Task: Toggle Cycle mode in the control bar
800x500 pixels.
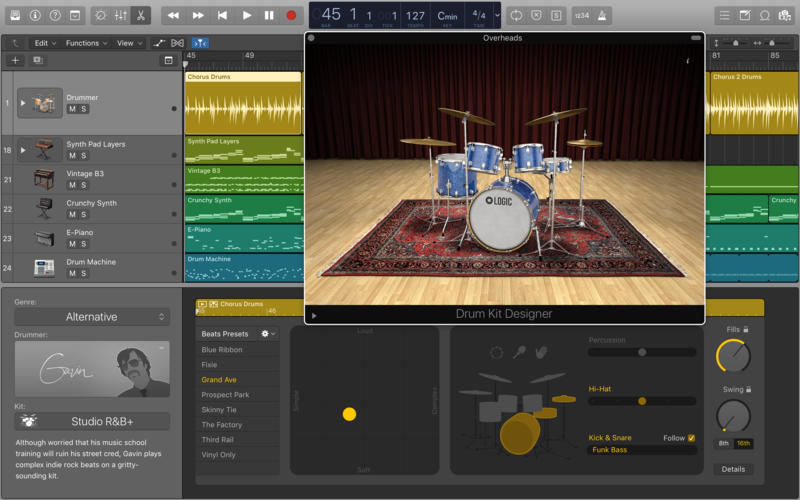Action: [516, 15]
